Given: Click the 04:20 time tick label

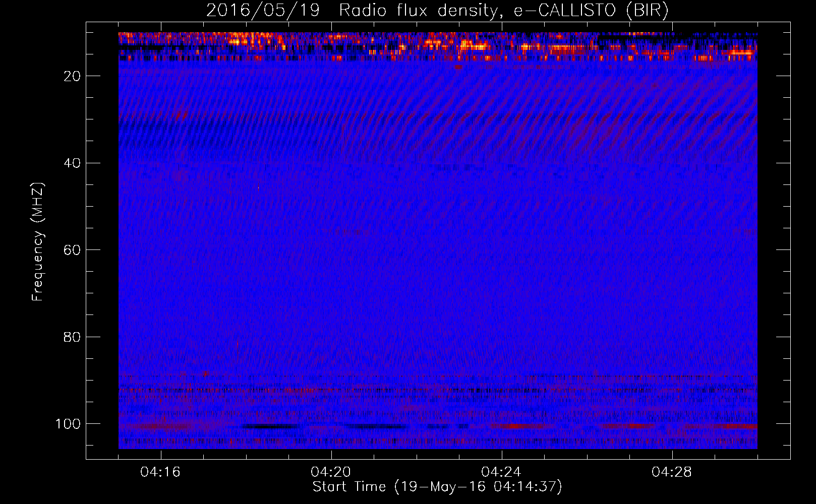Looking at the screenshot, I should click(x=331, y=472).
